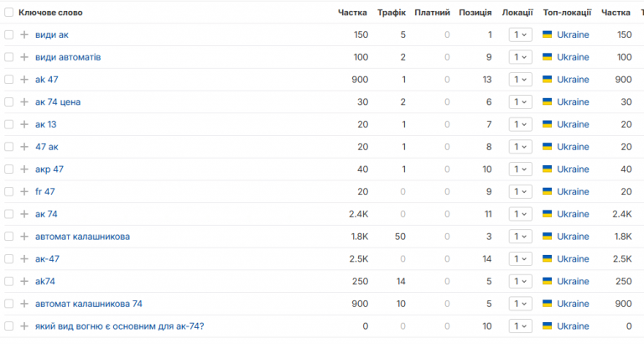The width and height of the screenshot is (644, 344).
Task: Tick the select-all checkbox in header
Action: (8, 13)
